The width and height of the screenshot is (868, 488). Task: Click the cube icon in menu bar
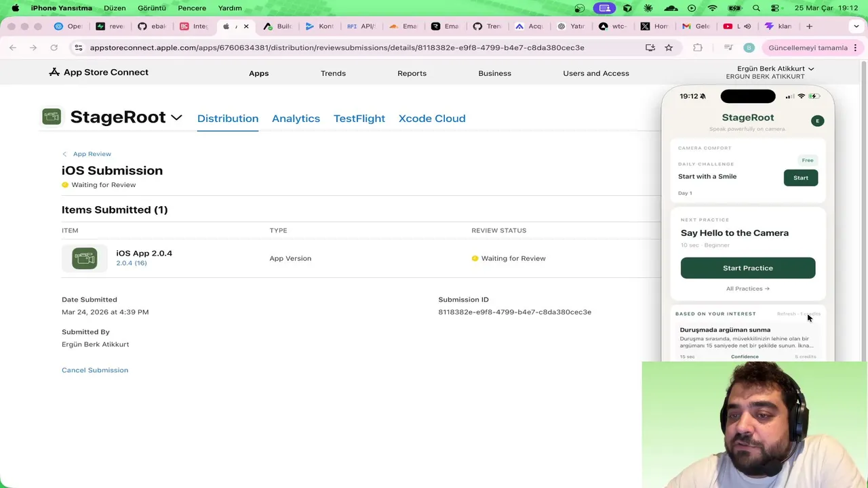[627, 8]
